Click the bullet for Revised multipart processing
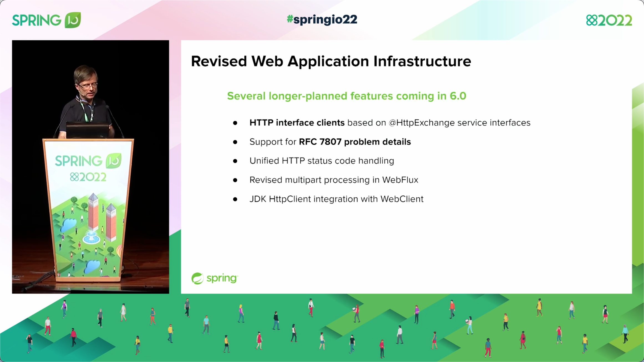This screenshot has height=362, width=644. [x=235, y=180]
